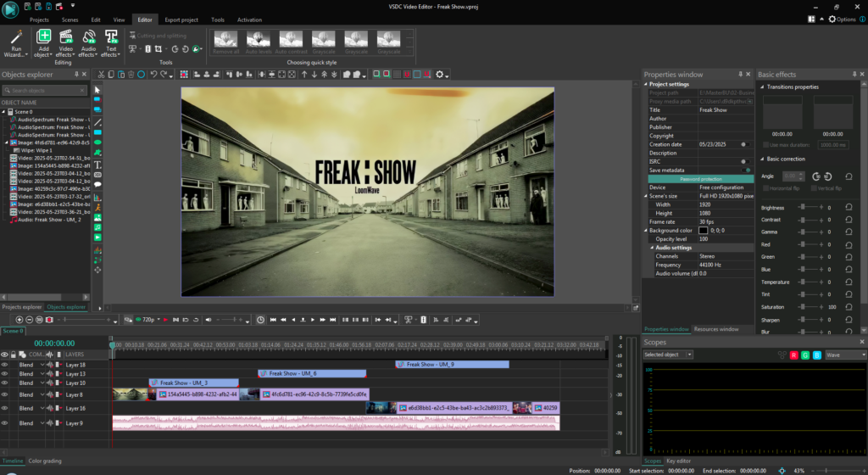Image resolution: width=868 pixels, height=475 pixels.
Task: Select the Text tool in side toolbar
Action: click(x=97, y=165)
